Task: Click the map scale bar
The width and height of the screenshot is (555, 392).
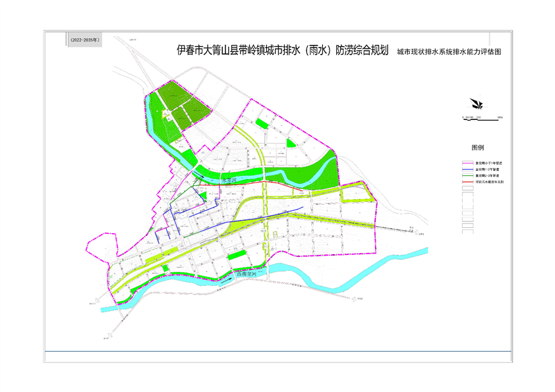Action: click(482, 119)
